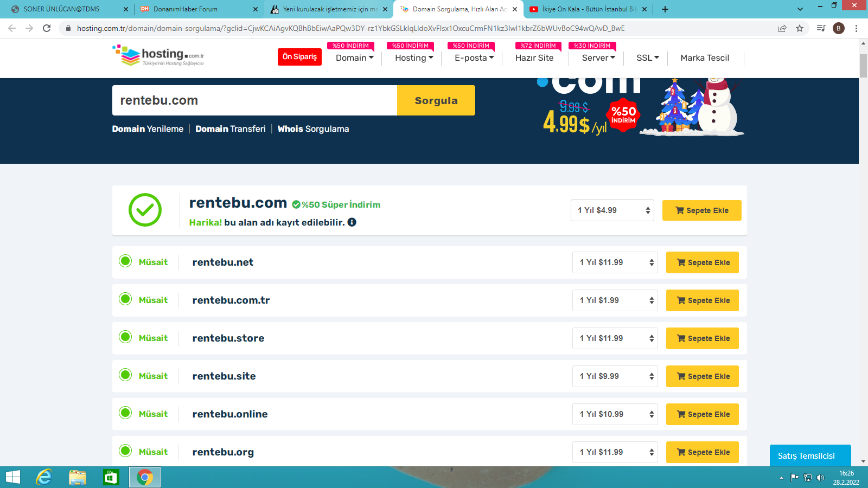868x488 pixels.
Task: Add rentebu.org to cart with Sepete Ekle
Action: pyautogui.click(x=703, y=452)
